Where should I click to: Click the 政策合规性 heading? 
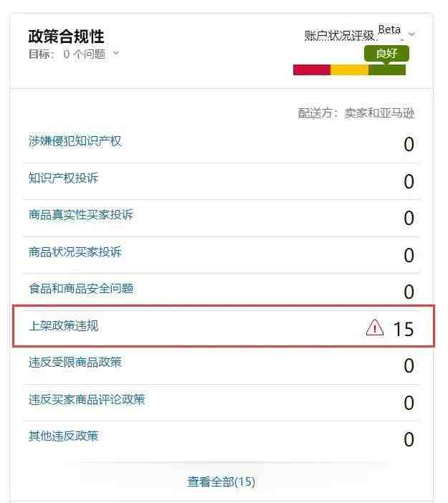(x=67, y=37)
